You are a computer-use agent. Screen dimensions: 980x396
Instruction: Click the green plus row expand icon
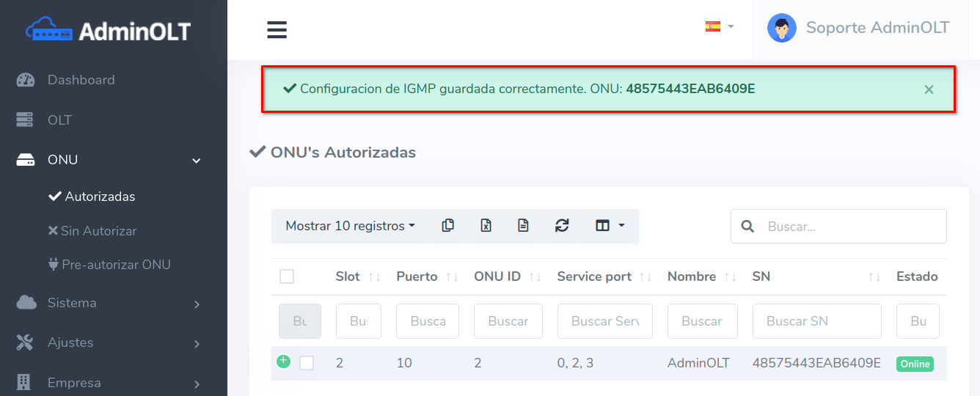(283, 362)
